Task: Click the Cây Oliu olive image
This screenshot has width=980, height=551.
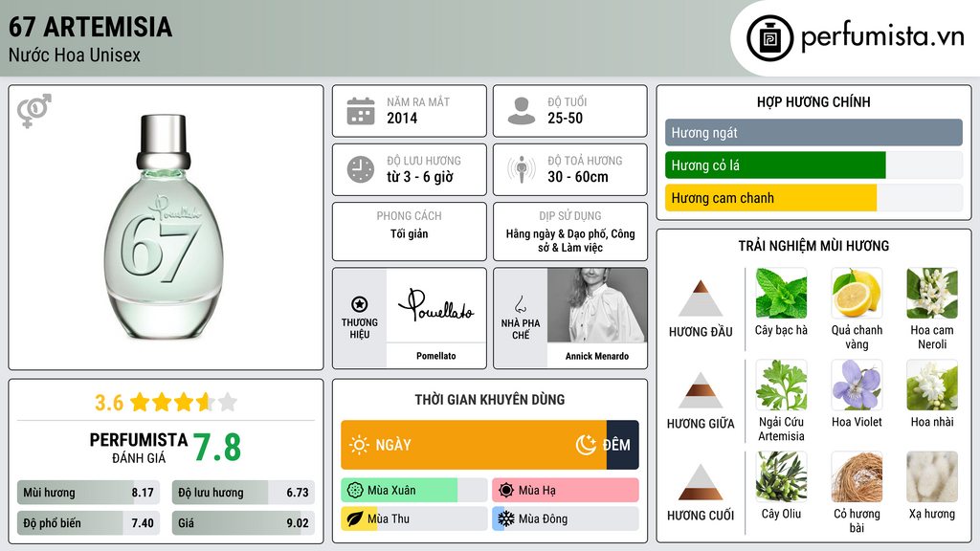Action: point(781,476)
